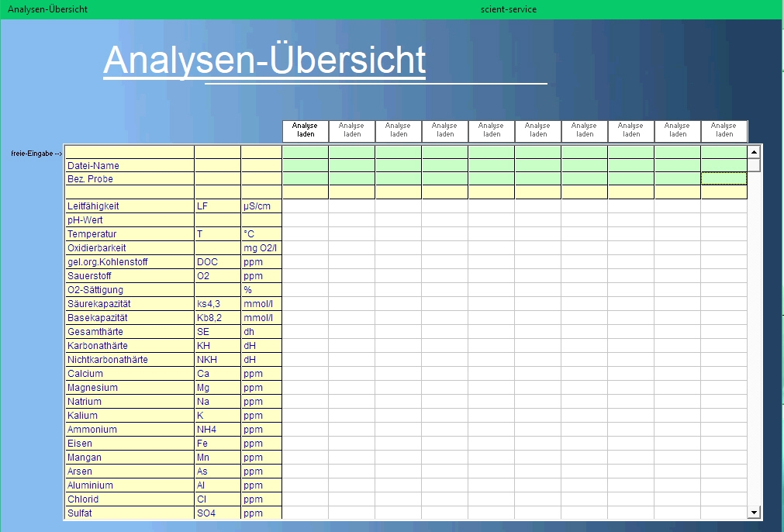Click the 'LF' symbol cell
The image size is (784, 532).
[x=217, y=206]
